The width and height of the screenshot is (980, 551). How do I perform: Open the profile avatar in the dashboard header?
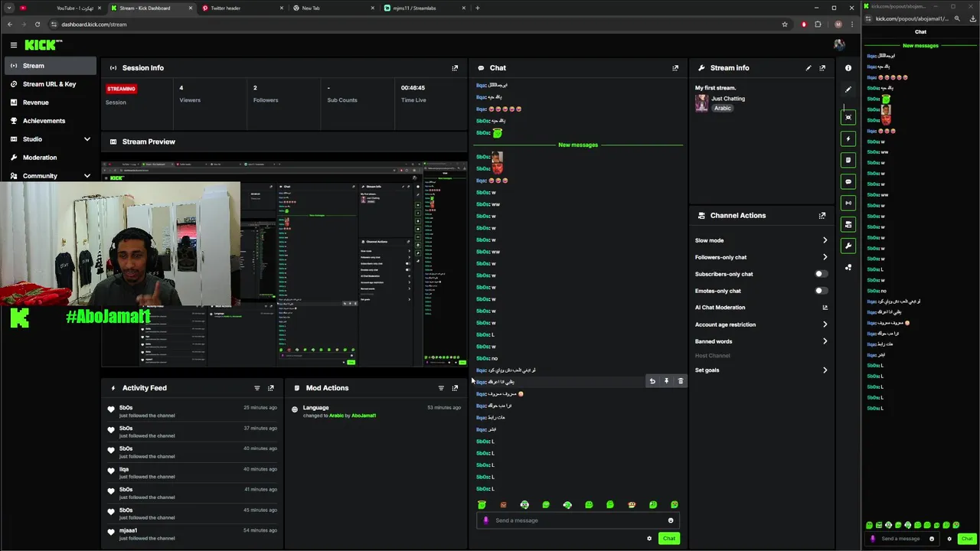[839, 45]
